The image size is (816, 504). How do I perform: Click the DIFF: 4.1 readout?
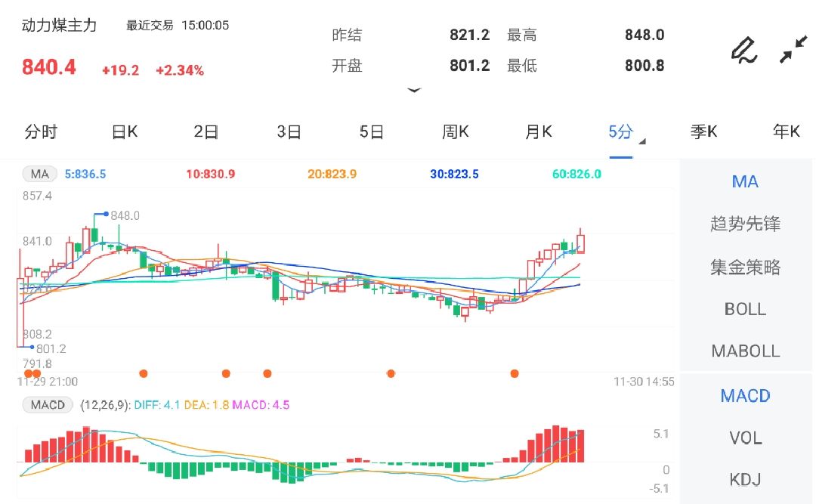(x=156, y=404)
